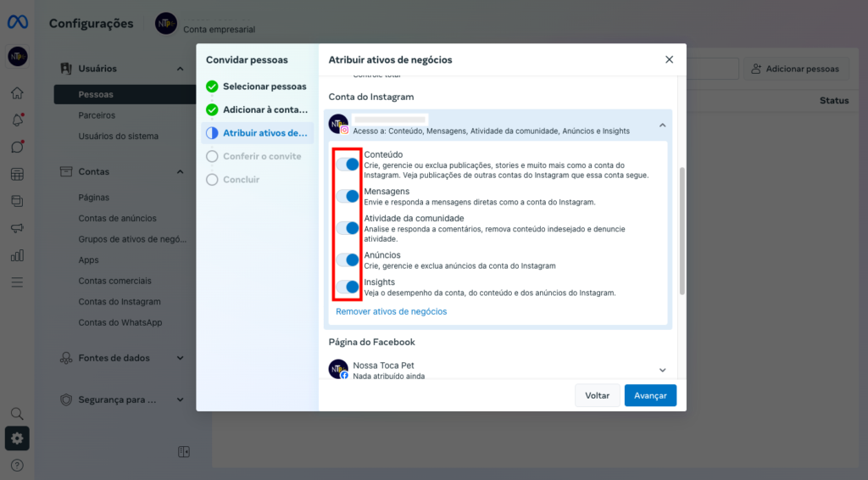Open Contas do Instagram in sidebar

120,302
